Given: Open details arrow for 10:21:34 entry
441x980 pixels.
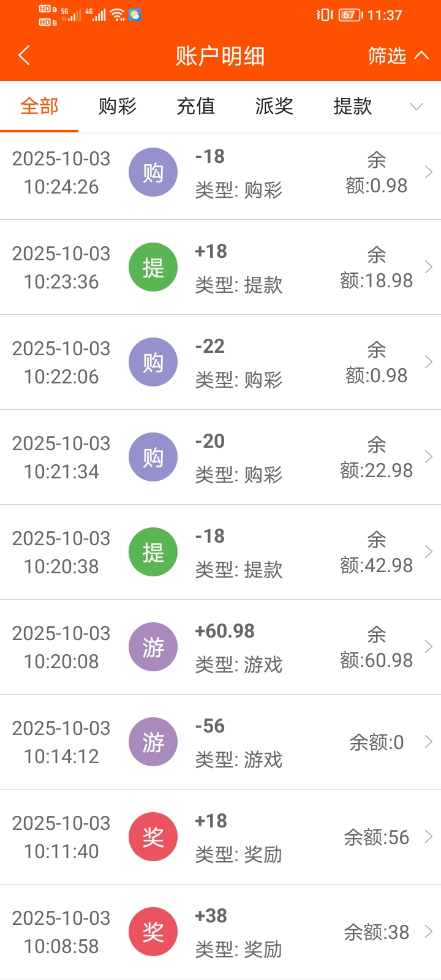Looking at the screenshot, I should [x=429, y=457].
